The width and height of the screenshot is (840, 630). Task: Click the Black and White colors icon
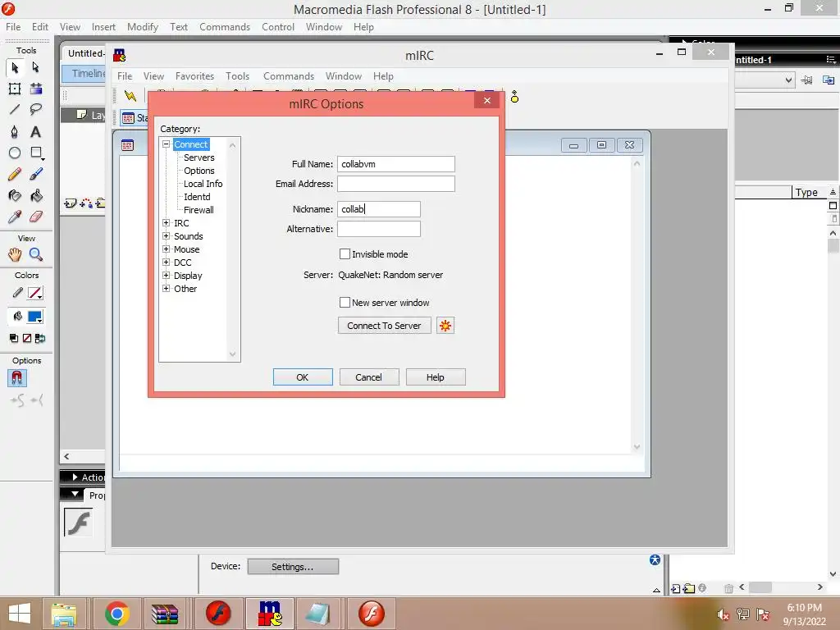click(x=14, y=338)
